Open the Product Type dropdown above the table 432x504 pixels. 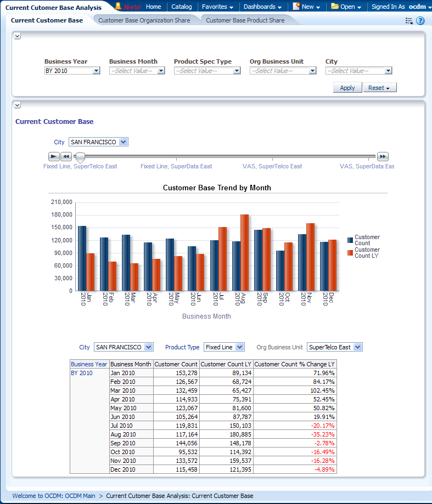(239, 347)
